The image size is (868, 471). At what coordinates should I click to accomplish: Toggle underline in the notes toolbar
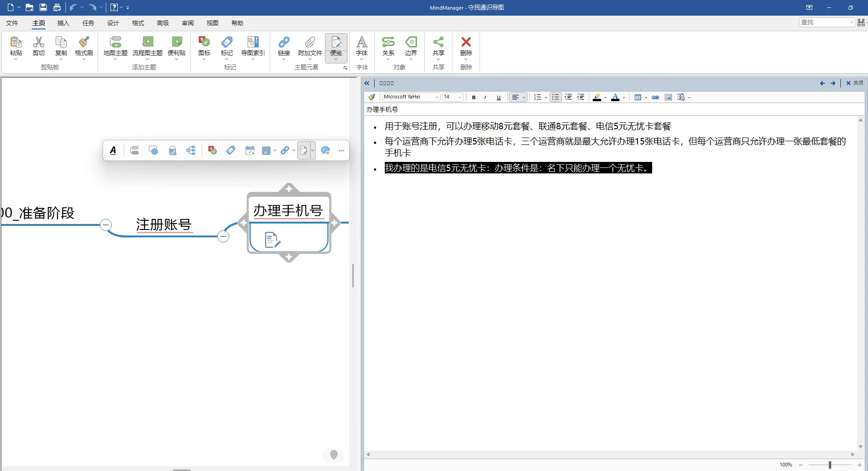point(498,97)
